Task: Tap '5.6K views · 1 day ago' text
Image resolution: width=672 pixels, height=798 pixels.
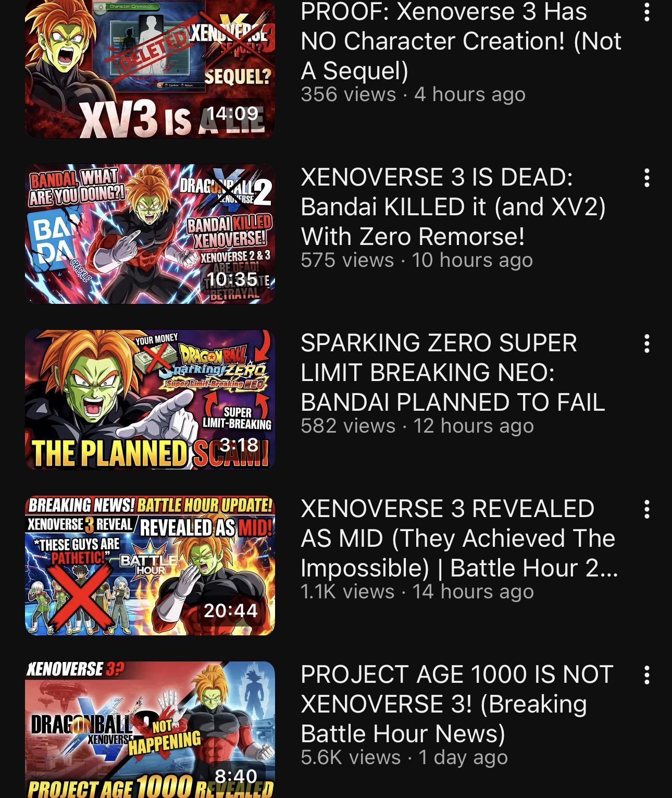Action: 404,757
